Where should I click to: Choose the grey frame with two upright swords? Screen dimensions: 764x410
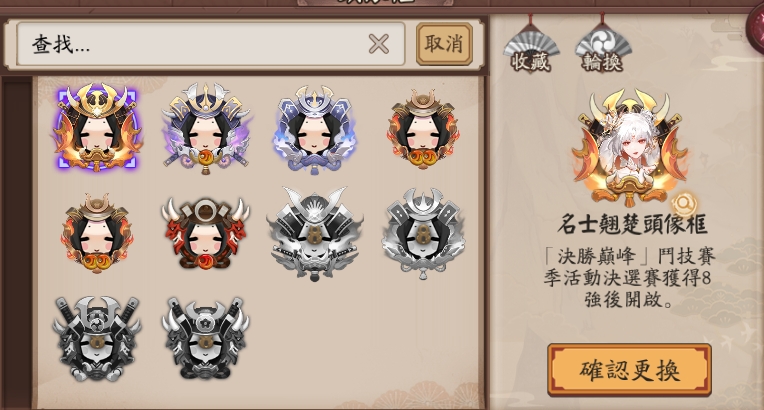(97, 339)
